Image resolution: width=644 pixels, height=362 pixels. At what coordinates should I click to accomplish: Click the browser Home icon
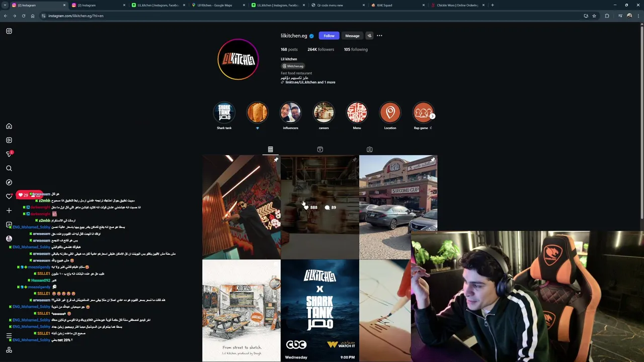click(33, 16)
